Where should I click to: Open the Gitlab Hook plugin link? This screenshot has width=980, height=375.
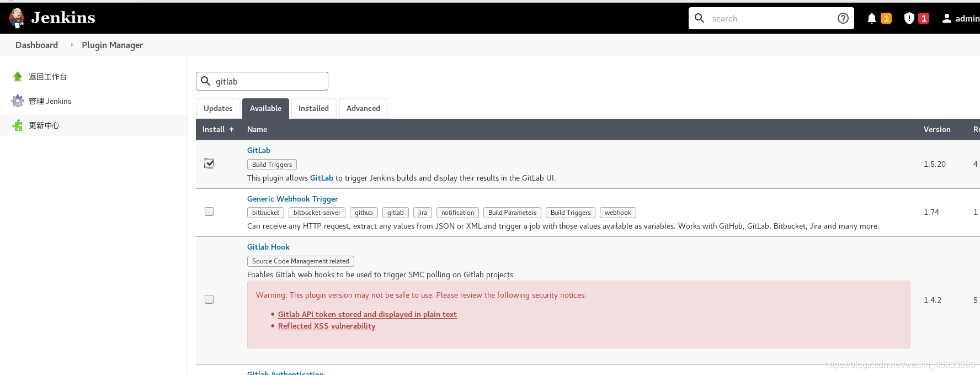(268, 247)
